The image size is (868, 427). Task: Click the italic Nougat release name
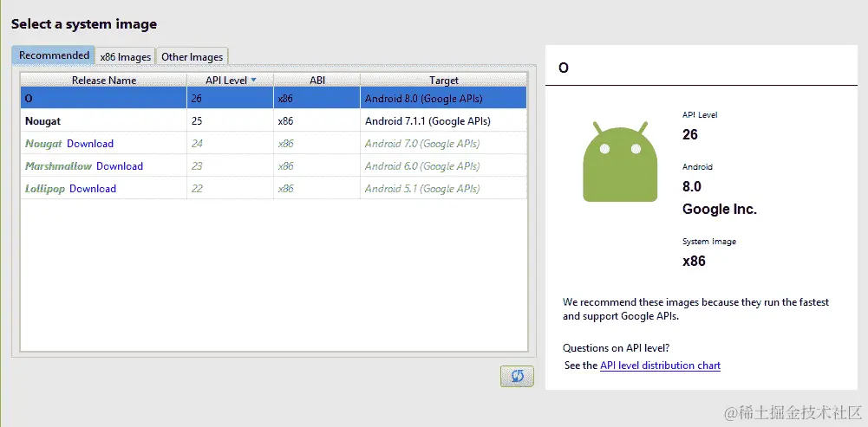[x=43, y=143]
